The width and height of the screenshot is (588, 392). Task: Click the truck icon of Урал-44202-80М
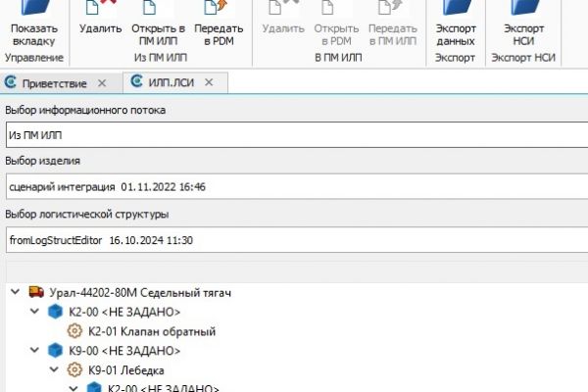(36, 292)
